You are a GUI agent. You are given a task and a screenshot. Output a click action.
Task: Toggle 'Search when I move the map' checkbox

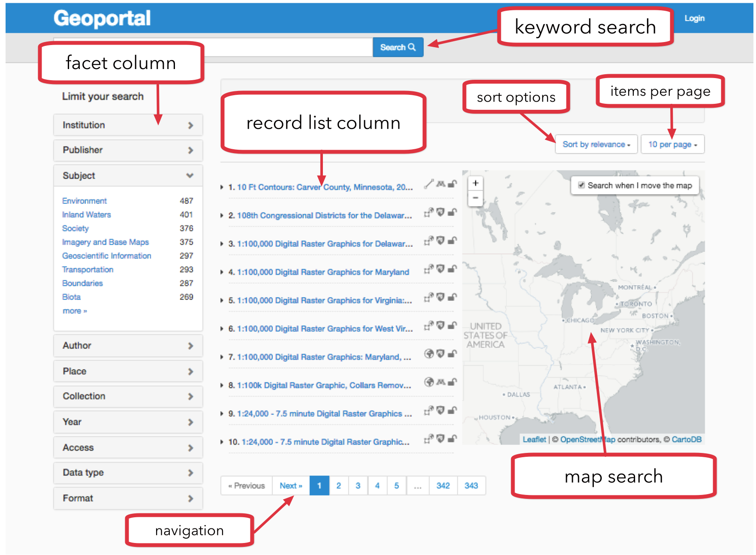pos(581,185)
